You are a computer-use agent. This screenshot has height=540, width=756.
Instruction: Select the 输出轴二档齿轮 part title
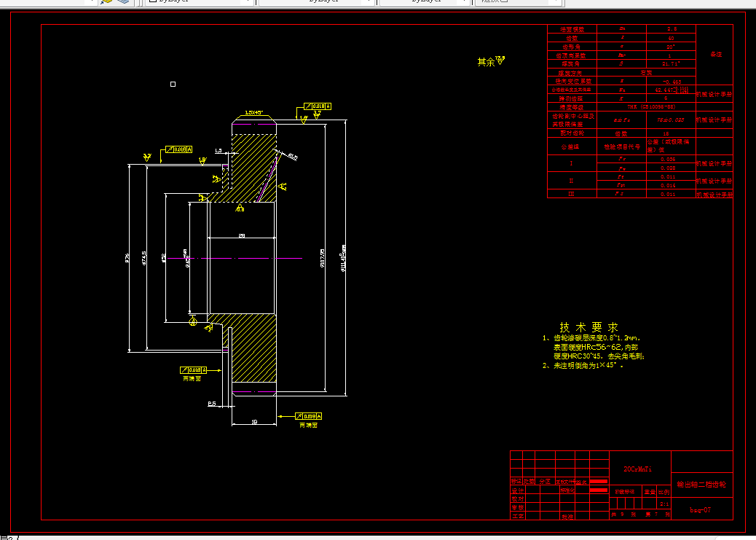pos(702,485)
